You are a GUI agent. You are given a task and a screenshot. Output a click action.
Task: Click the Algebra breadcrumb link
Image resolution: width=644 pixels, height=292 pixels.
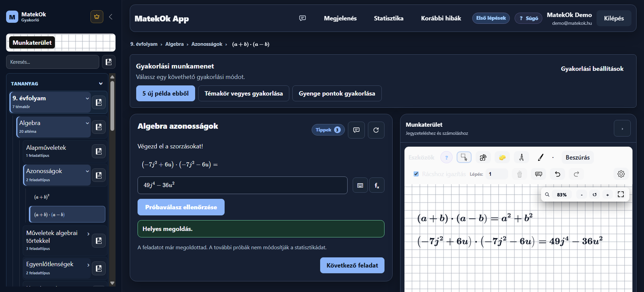(174, 44)
